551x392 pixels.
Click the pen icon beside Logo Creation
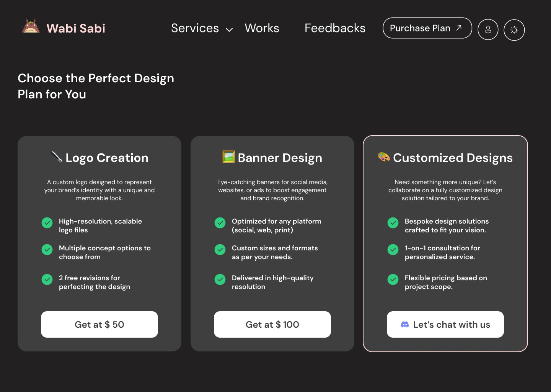57,157
